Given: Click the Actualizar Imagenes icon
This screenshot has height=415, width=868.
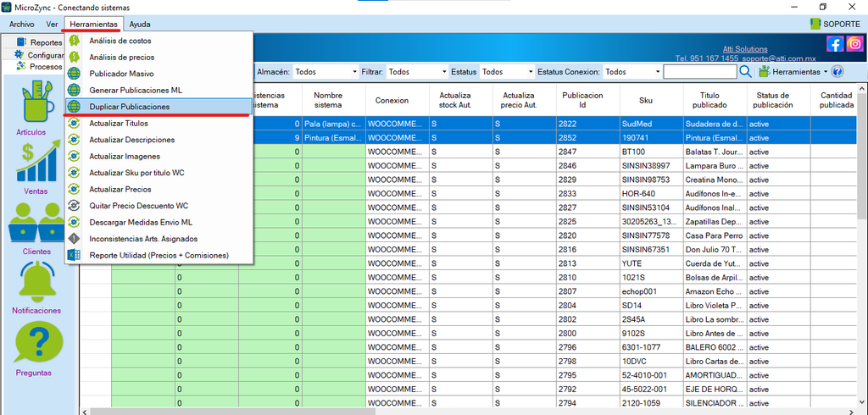Looking at the screenshot, I should pos(75,156).
